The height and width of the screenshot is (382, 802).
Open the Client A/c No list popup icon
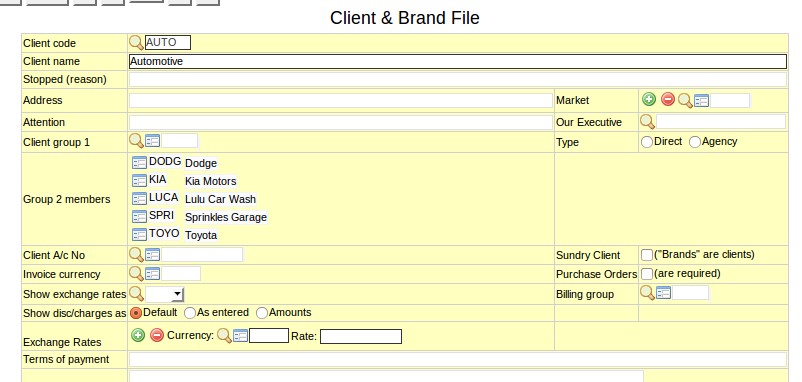point(152,254)
